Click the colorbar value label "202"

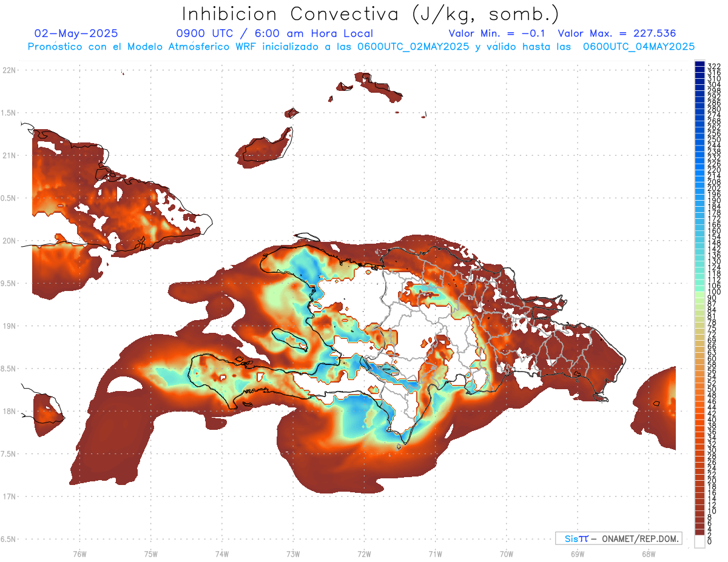(x=714, y=188)
